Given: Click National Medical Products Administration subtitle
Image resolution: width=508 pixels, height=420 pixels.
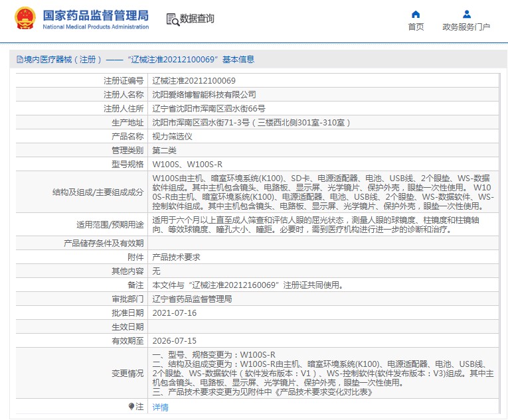Looking at the screenshot, I should pyautogui.click(x=96, y=27).
